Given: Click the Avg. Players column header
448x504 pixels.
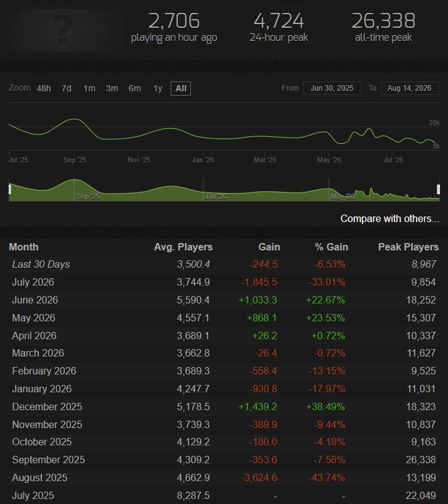Looking at the screenshot, I should 183,247.
